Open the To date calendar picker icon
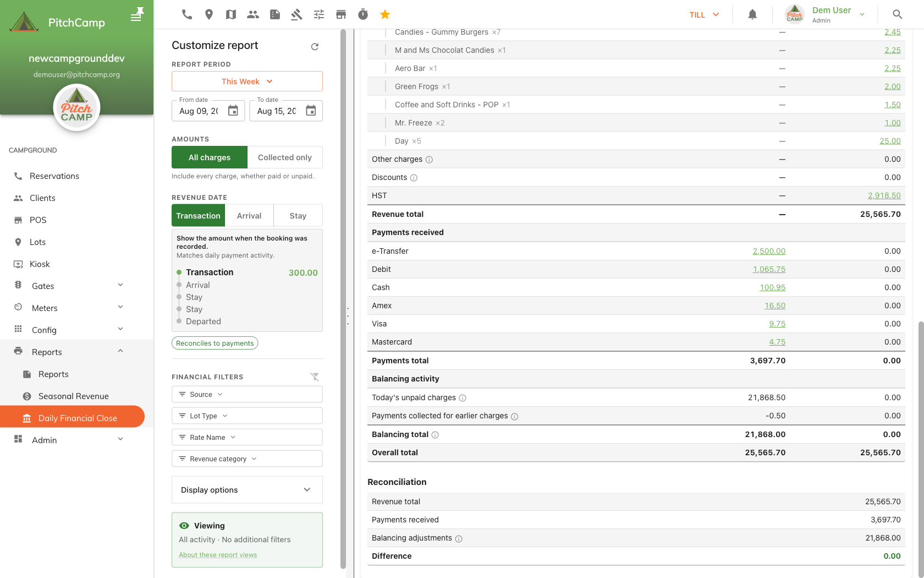 (x=311, y=111)
